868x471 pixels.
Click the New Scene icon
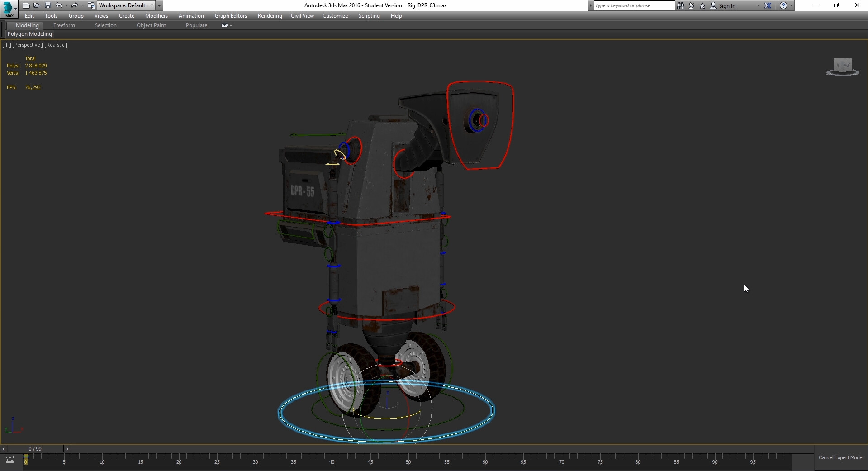(x=26, y=5)
